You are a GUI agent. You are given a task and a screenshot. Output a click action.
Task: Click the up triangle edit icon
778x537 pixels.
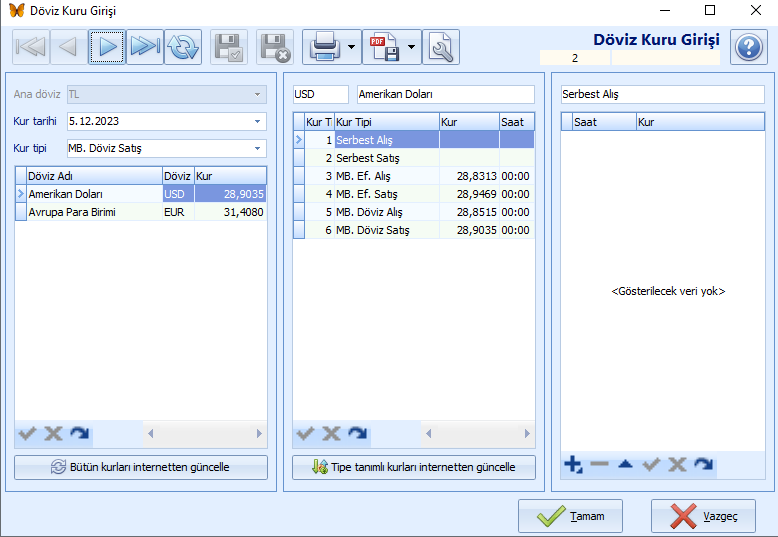coord(625,465)
